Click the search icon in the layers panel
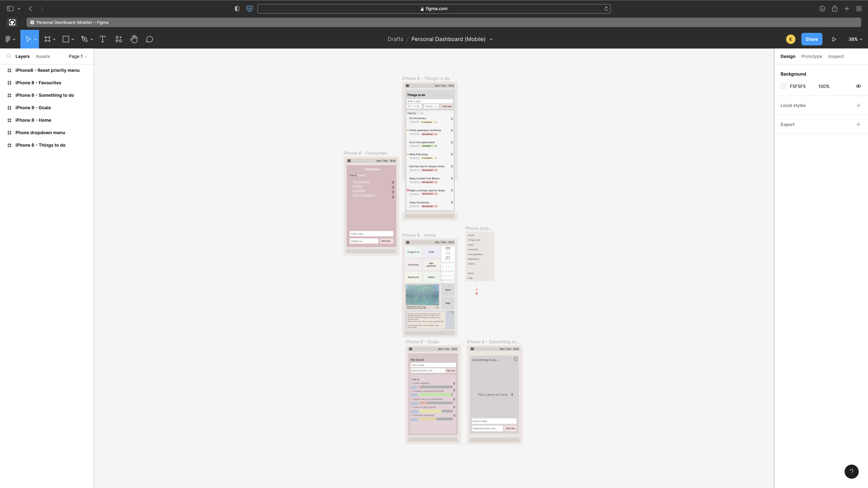Image resolution: width=868 pixels, height=488 pixels. [x=9, y=56]
